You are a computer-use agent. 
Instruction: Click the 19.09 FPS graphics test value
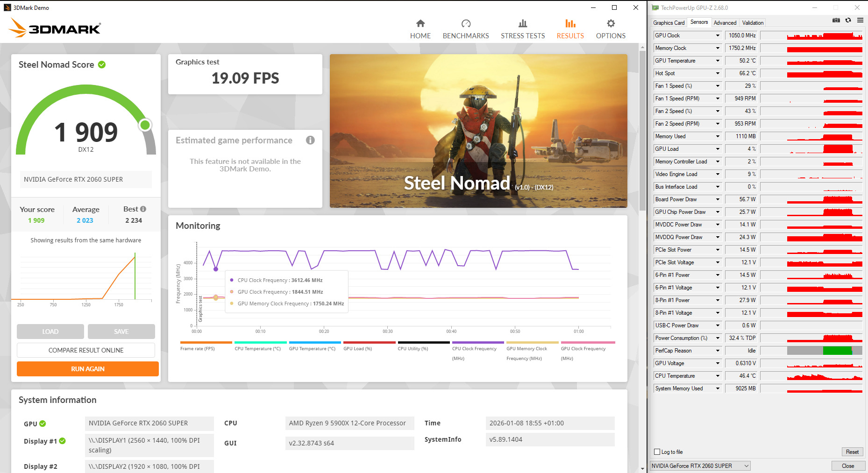coord(245,78)
